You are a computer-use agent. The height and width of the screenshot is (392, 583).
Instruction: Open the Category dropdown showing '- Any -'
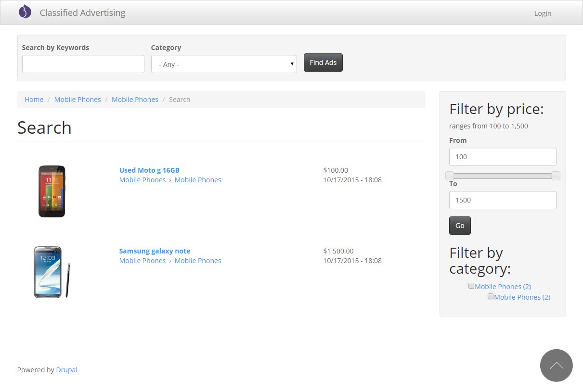pos(224,63)
